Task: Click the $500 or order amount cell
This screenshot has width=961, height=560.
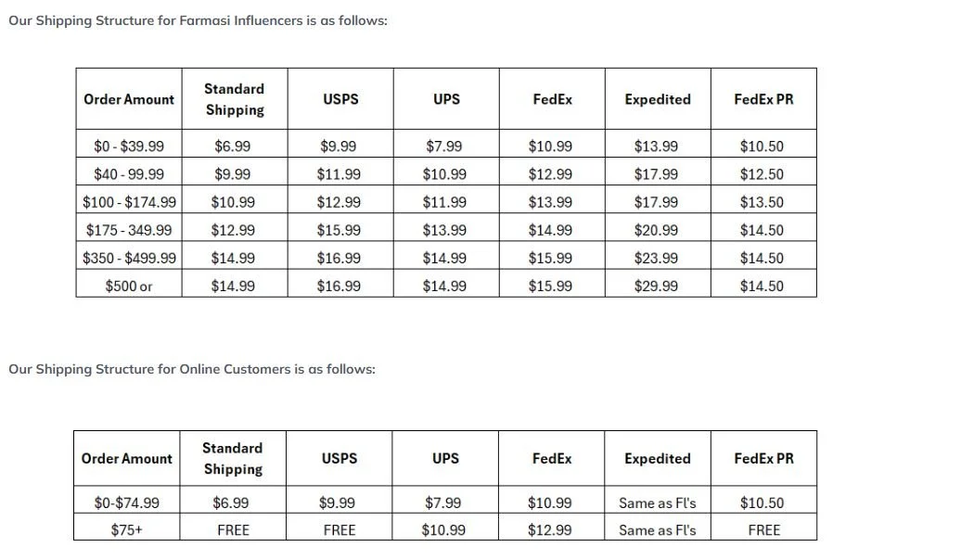Action: click(129, 286)
